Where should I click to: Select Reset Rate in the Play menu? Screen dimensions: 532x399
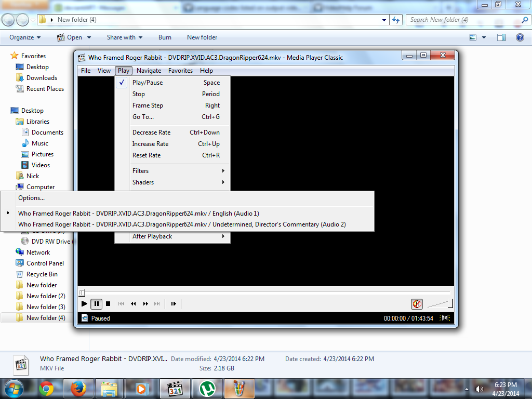coord(173,155)
